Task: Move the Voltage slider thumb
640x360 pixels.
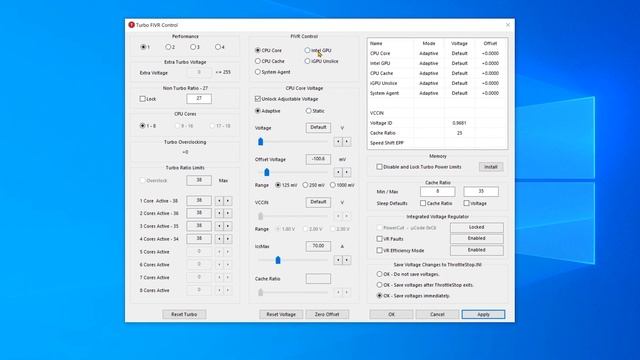Action: [x=260, y=142]
